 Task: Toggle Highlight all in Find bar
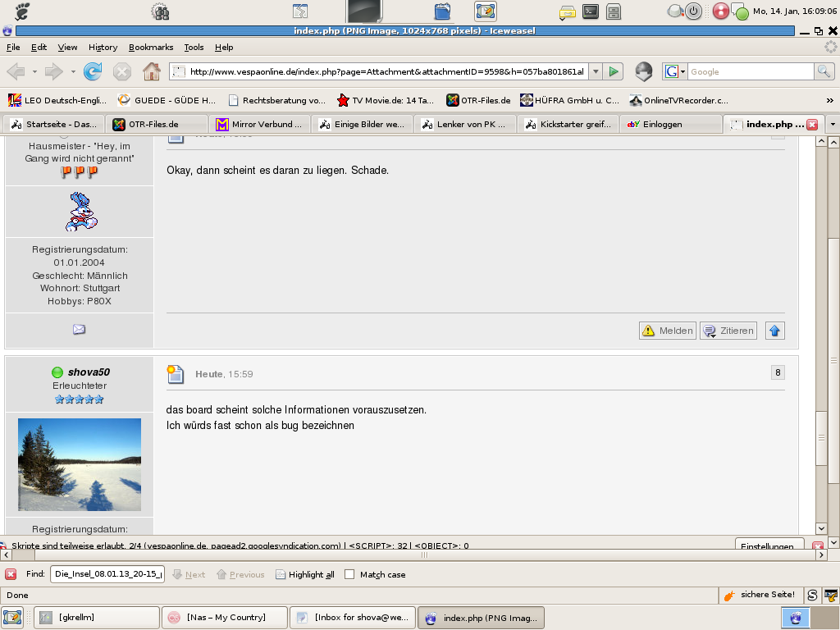tap(305, 575)
